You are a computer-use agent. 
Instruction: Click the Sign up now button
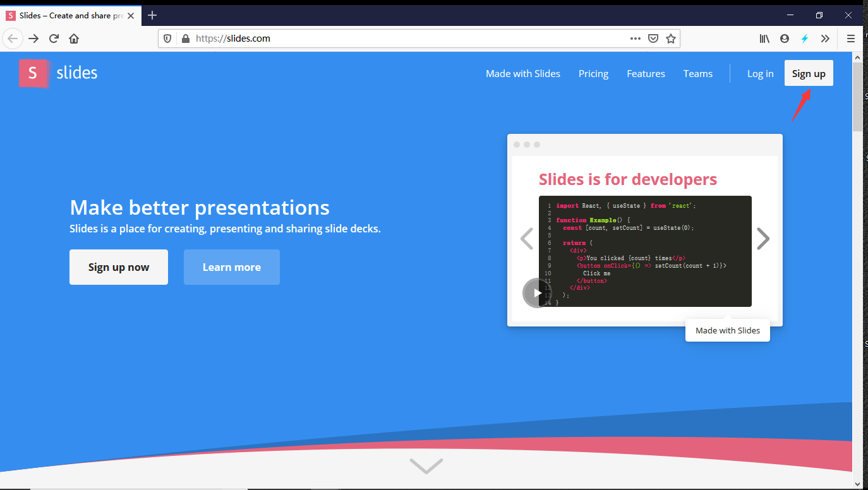[x=119, y=267]
